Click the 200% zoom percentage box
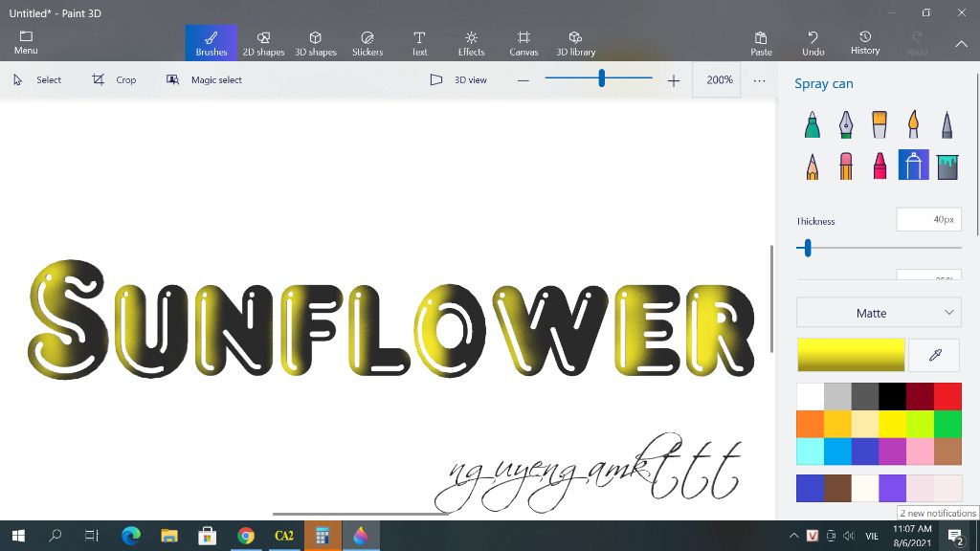The image size is (980, 551). [716, 80]
